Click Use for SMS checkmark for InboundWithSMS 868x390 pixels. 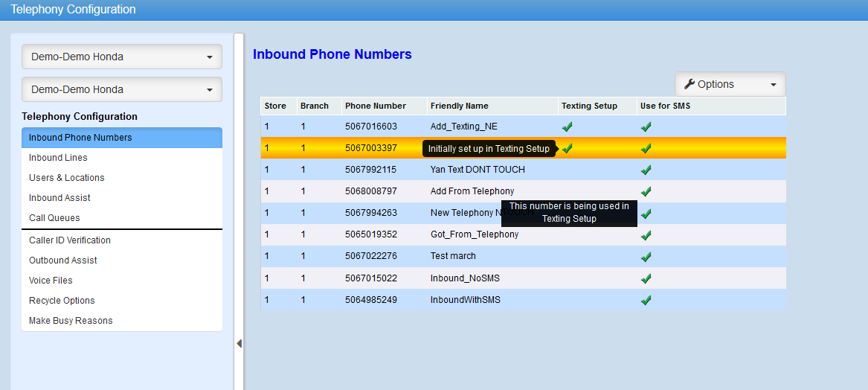(x=646, y=300)
